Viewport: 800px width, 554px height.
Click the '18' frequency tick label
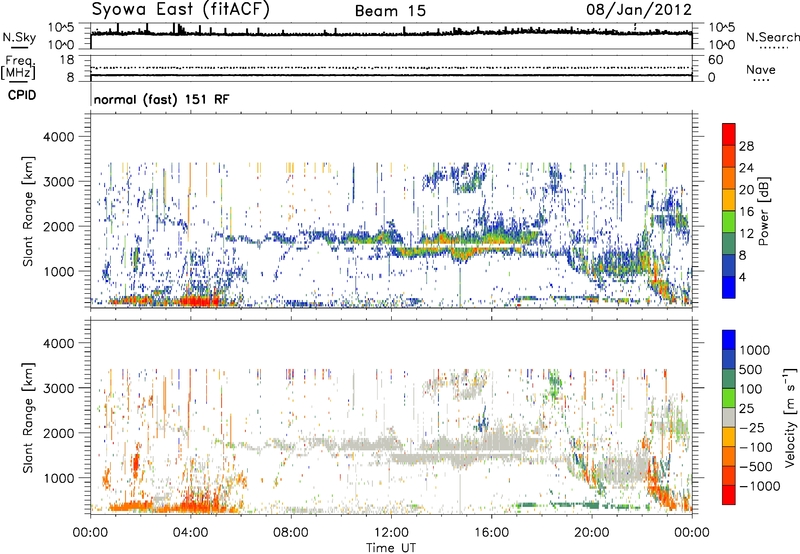click(67, 60)
